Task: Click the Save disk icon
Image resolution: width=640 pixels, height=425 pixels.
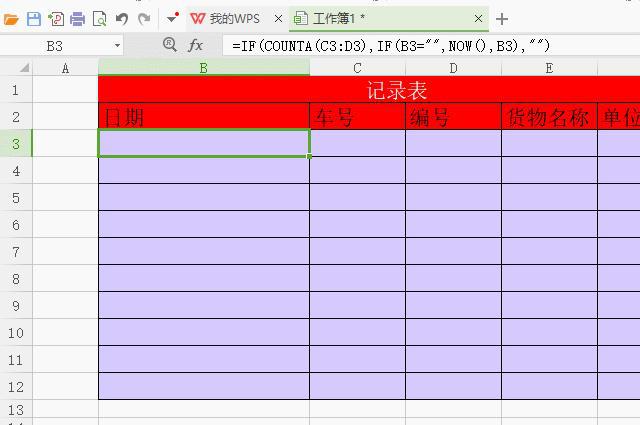Action: click(x=33, y=19)
